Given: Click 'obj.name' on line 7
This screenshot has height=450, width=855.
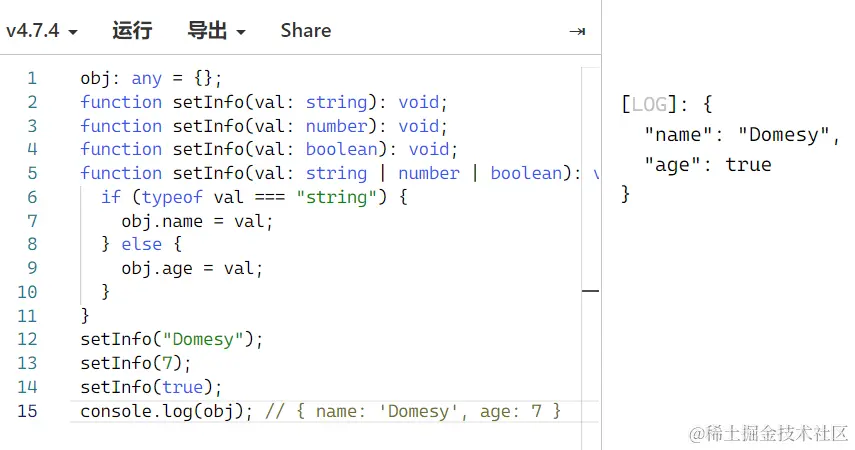Looking at the screenshot, I should click(162, 221).
